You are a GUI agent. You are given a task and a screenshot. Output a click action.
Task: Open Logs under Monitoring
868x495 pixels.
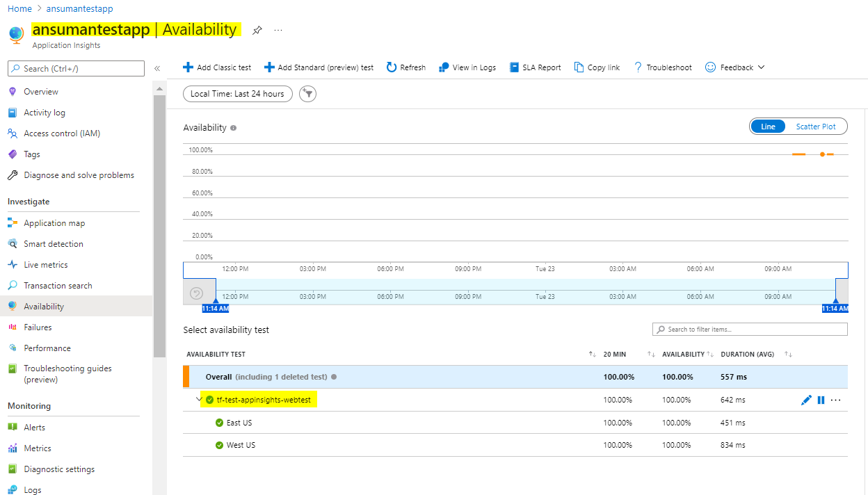pyautogui.click(x=33, y=490)
